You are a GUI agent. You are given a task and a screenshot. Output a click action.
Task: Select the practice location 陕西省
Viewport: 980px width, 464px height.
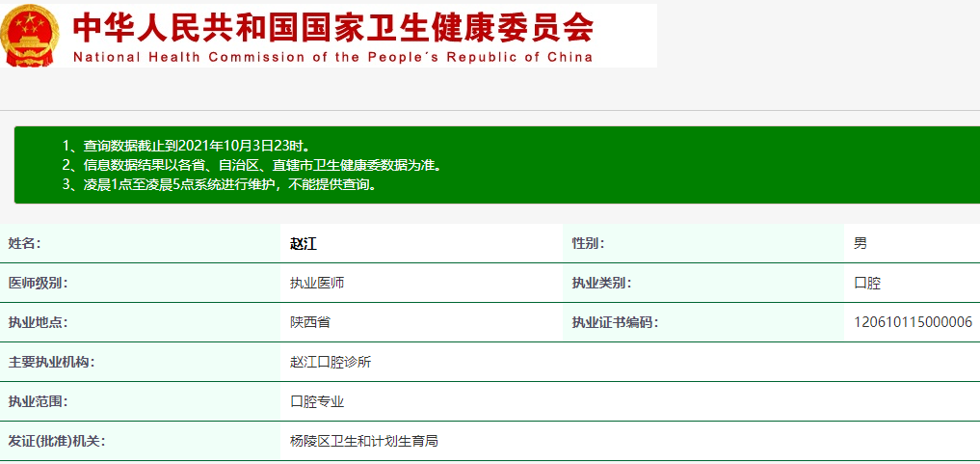pos(310,322)
